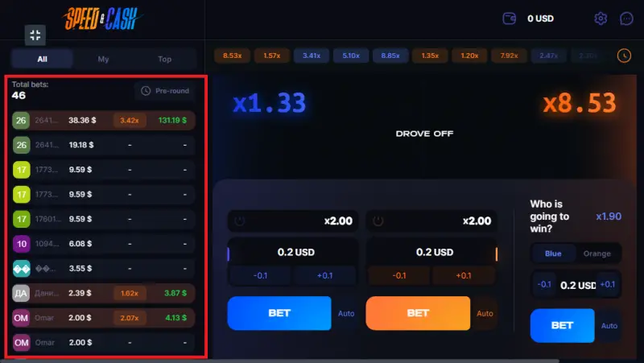
Task: Open the settings gear icon
Action: pos(601,19)
